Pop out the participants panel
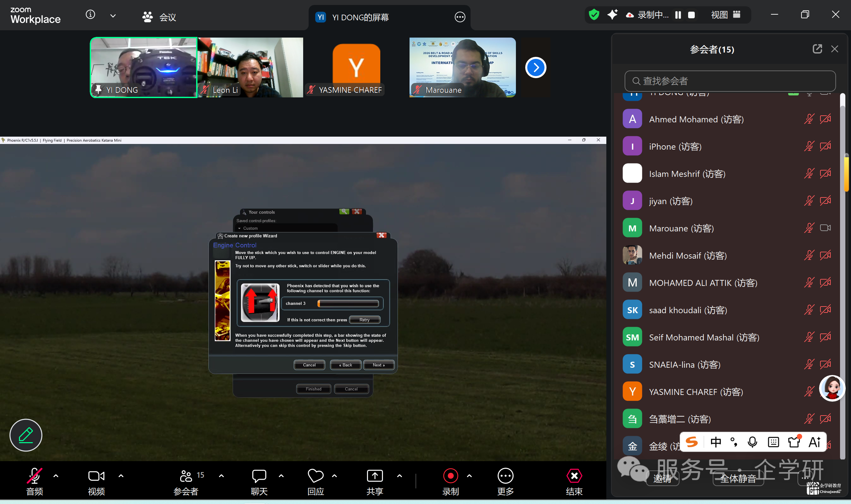This screenshot has height=504, width=851. (817, 49)
